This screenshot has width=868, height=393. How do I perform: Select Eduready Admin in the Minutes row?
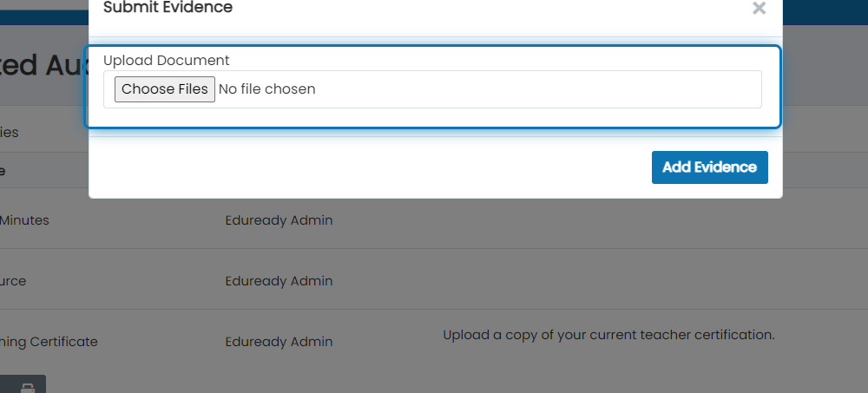279,220
